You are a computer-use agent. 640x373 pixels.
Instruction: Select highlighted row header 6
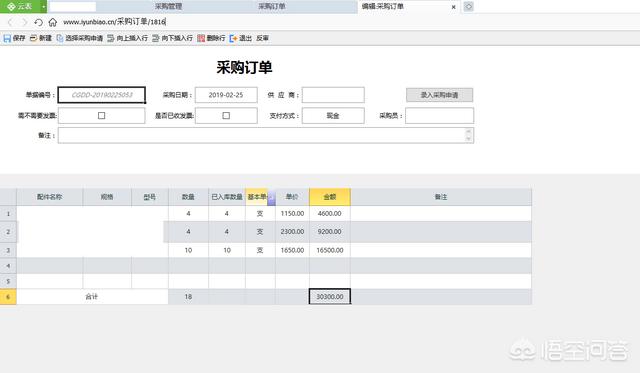8,297
